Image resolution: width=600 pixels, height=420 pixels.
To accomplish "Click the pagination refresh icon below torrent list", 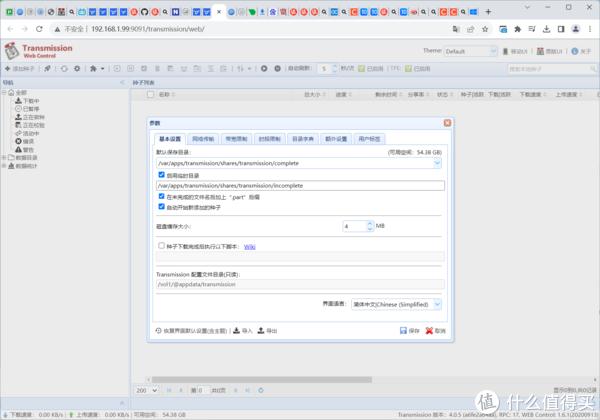I will [261, 390].
